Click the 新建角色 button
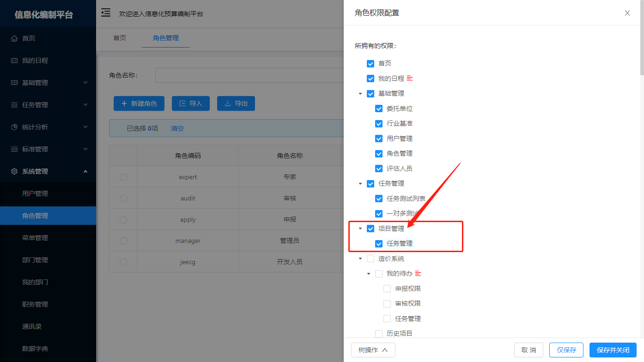Screen dimensions: 644x362 pyautogui.click(x=139, y=103)
